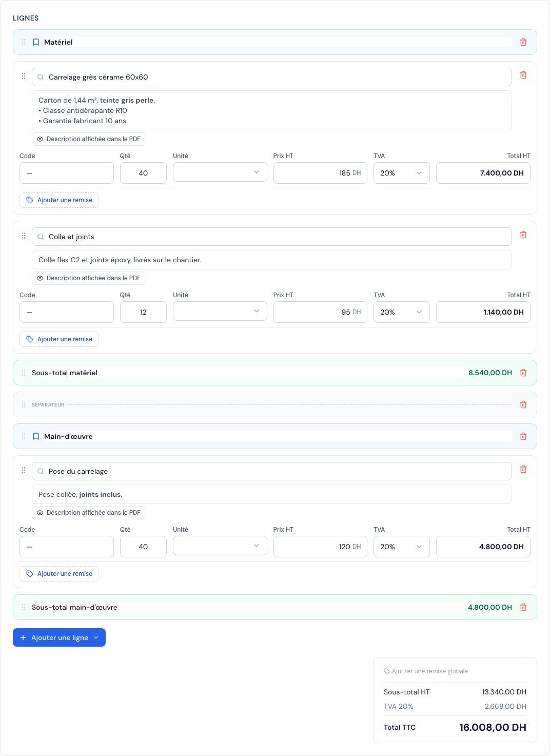Delete the Matériel section row
Screen dimensions: 550x756
523,42
